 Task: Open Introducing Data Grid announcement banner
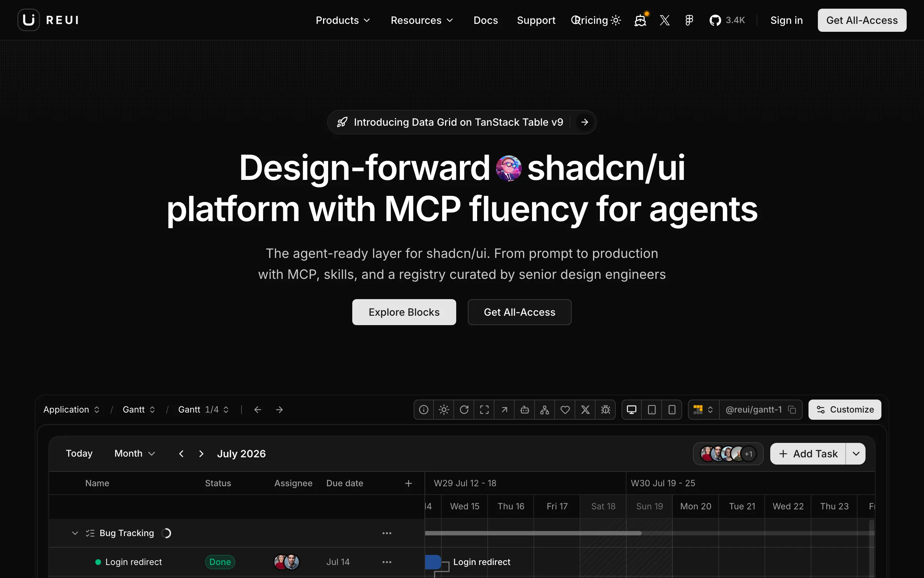(x=462, y=122)
